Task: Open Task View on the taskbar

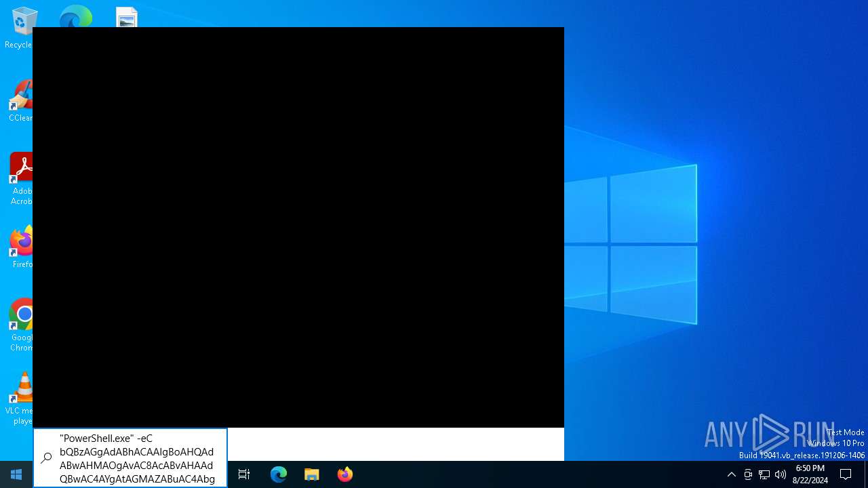Action: 244,474
